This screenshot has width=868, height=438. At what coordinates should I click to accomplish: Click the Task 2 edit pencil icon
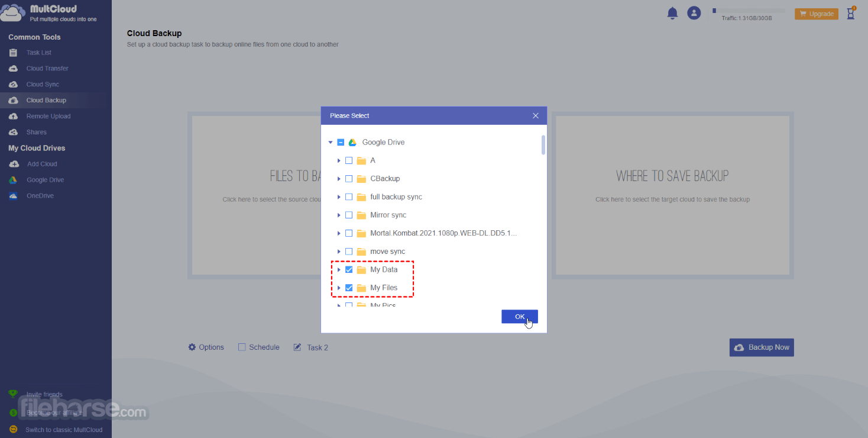click(x=297, y=347)
